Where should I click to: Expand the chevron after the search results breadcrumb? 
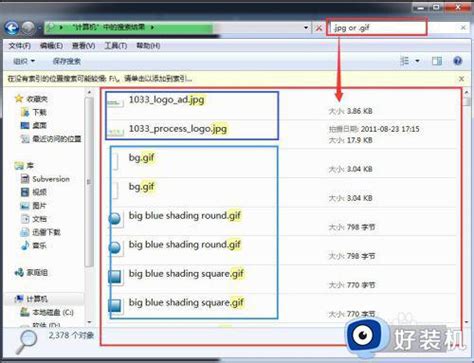coord(152,27)
